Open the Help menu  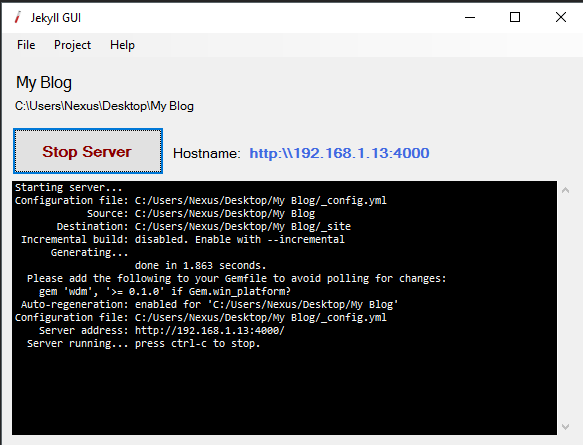point(122,45)
